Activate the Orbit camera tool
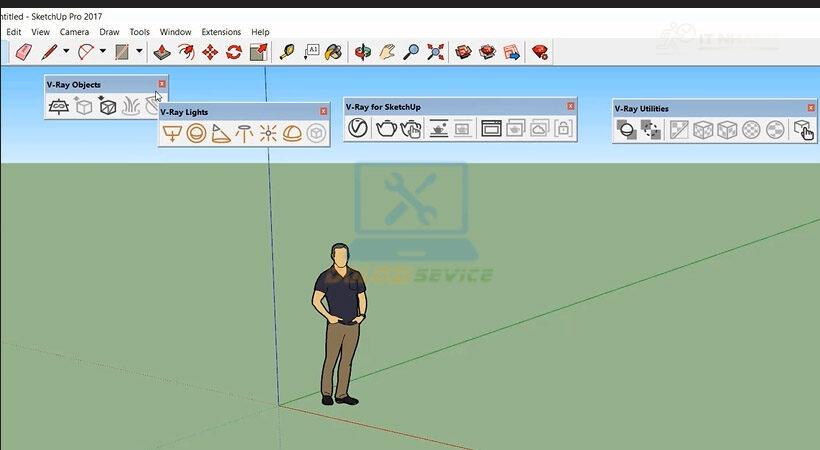The image size is (820, 450). click(362, 52)
